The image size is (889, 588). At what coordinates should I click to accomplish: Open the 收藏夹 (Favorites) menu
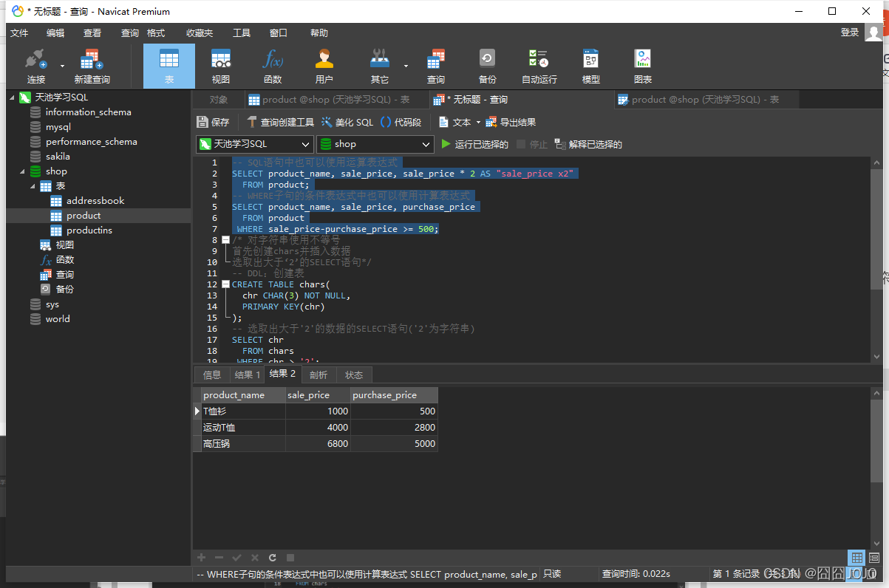tap(200, 33)
